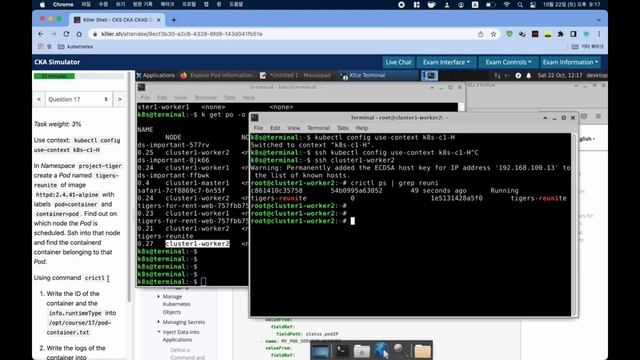Open a new Chrome tab

point(173,20)
